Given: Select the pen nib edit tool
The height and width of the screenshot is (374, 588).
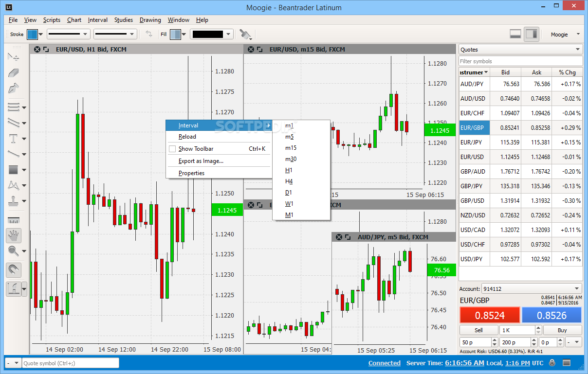Looking at the screenshot, I should (x=13, y=89).
